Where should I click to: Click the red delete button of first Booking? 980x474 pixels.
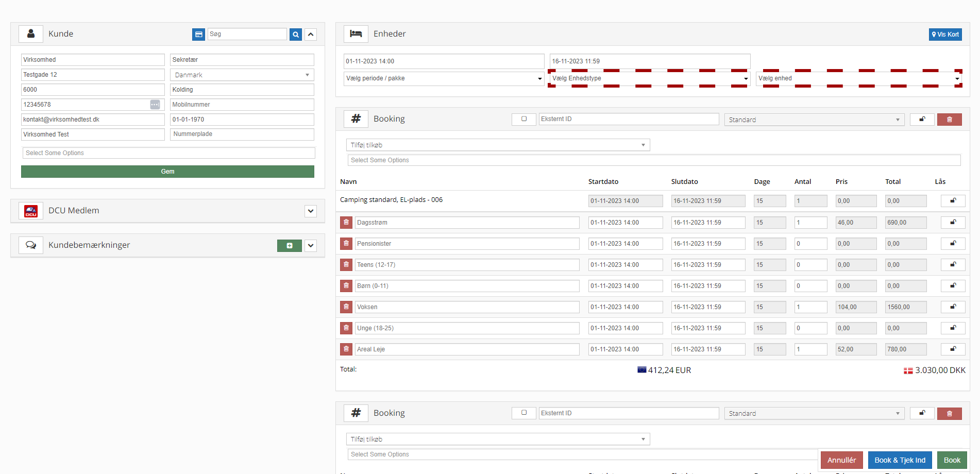click(949, 120)
